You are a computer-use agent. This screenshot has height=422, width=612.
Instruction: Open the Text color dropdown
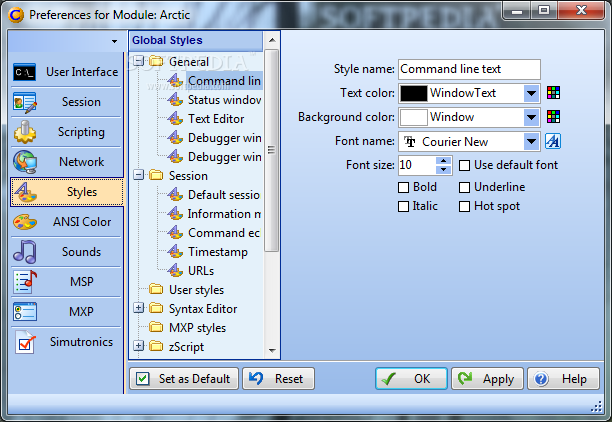click(x=531, y=93)
